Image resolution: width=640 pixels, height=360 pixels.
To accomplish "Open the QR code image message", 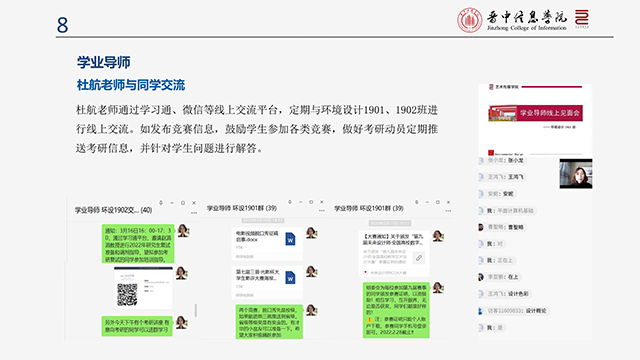I will coord(143,288).
